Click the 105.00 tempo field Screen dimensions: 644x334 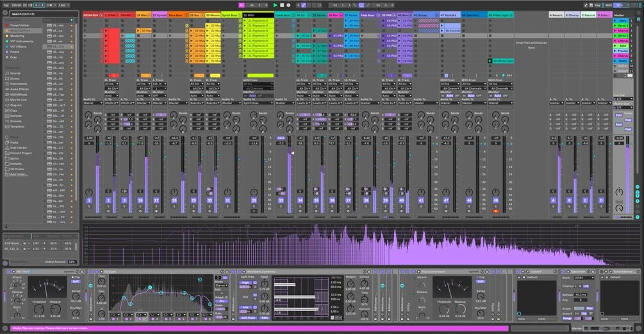(17, 5)
